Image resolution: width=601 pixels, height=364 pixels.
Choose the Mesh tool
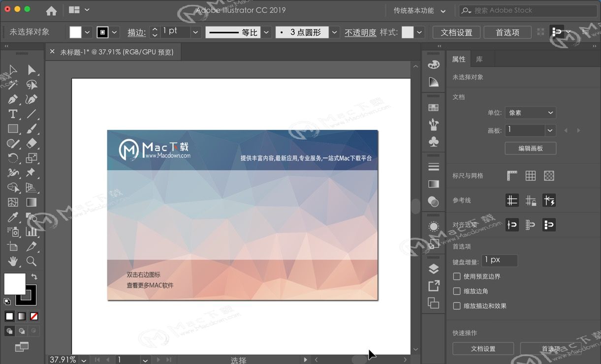(13, 202)
